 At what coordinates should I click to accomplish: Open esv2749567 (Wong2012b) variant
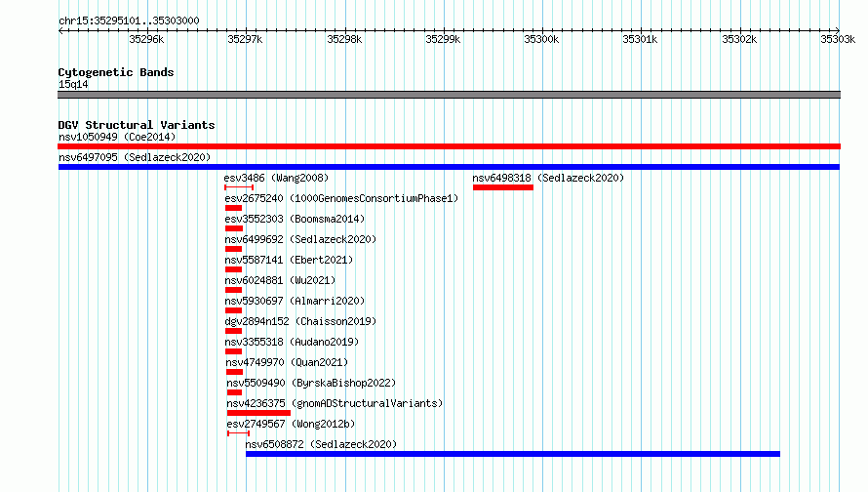(x=291, y=424)
